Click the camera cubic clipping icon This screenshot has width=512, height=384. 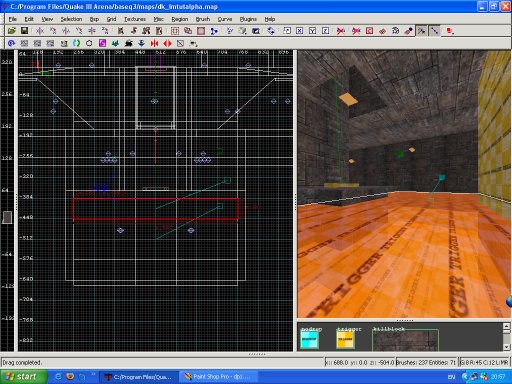click(256, 31)
